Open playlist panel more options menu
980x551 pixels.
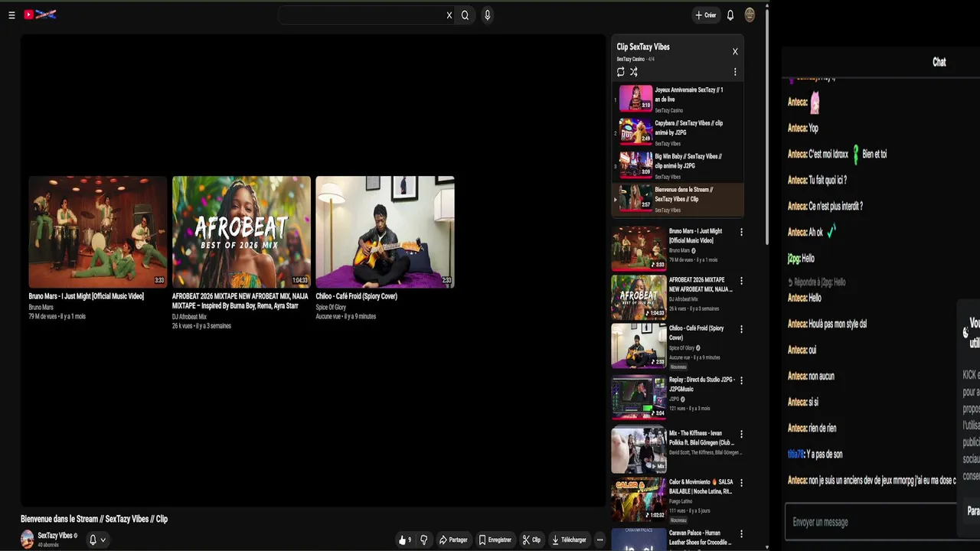[735, 72]
